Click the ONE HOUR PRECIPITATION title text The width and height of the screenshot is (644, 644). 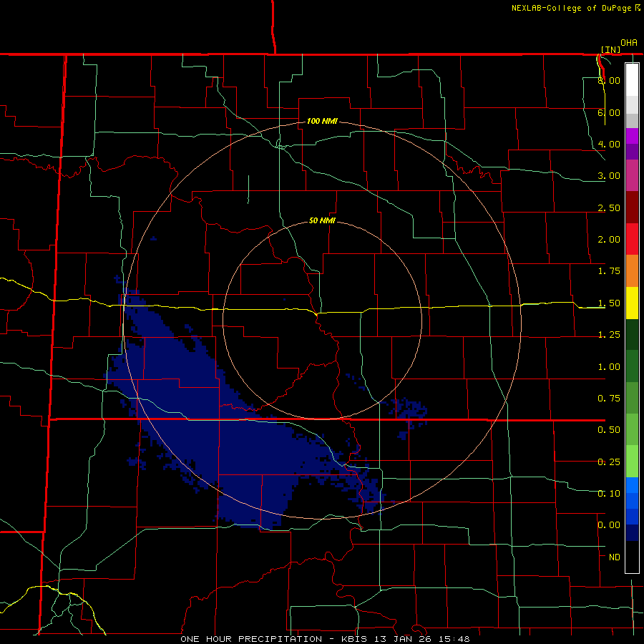(251, 639)
